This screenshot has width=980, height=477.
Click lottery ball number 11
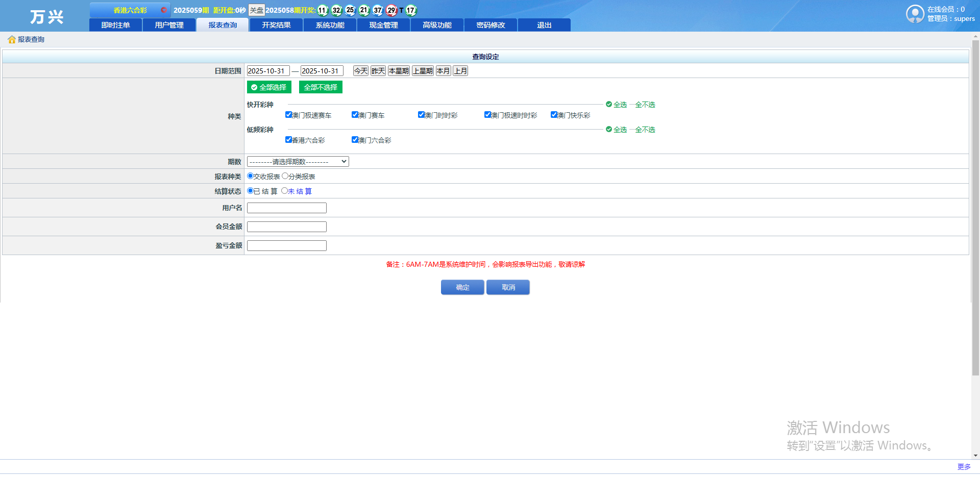coord(323,10)
